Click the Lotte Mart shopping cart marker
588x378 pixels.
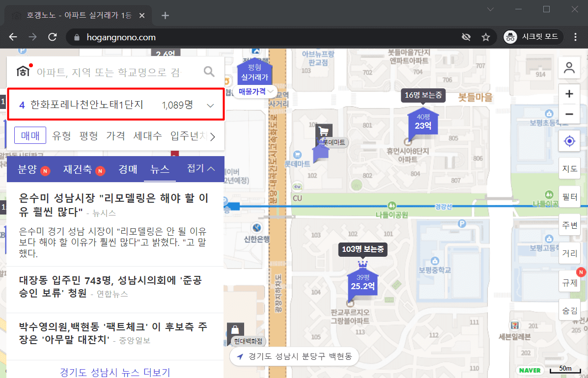click(x=324, y=131)
